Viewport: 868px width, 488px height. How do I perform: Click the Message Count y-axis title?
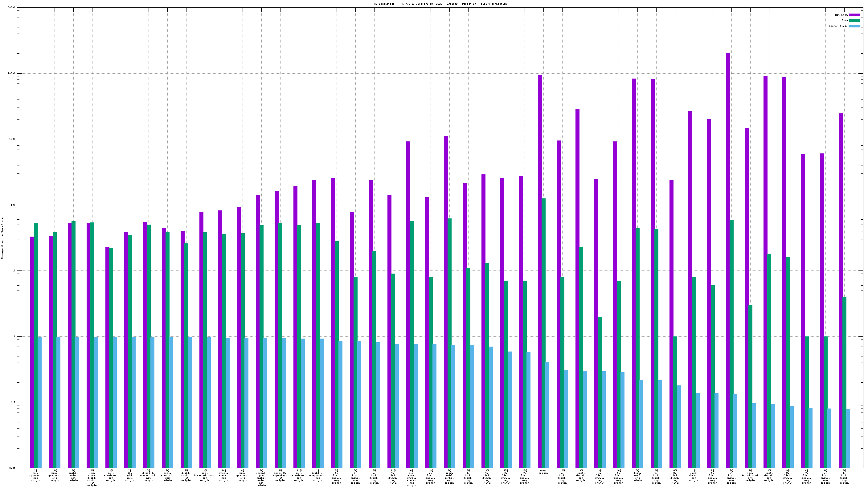click(x=2, y=238)
